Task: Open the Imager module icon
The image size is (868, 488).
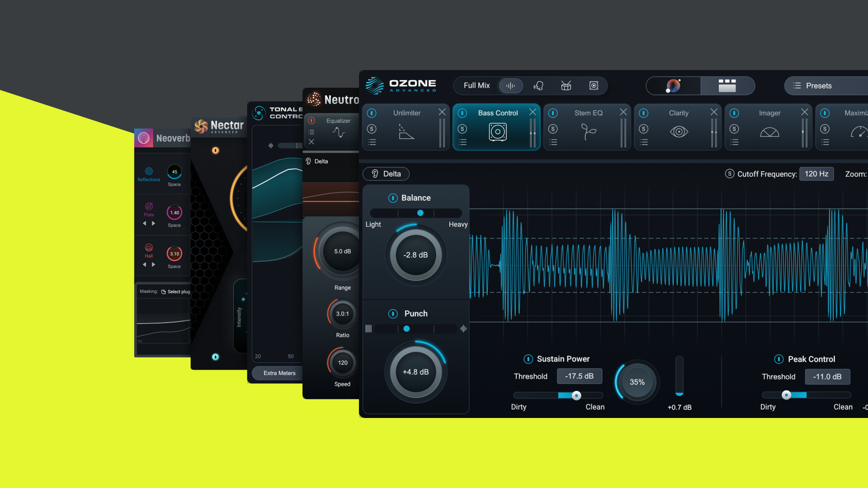Action: tap(769, 132)
